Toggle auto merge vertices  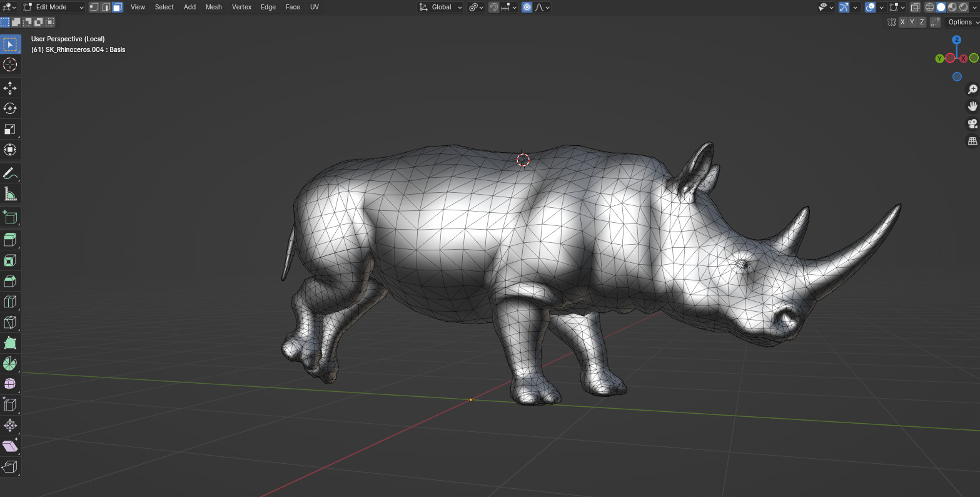pyautogui.click(x=935, y=22)
